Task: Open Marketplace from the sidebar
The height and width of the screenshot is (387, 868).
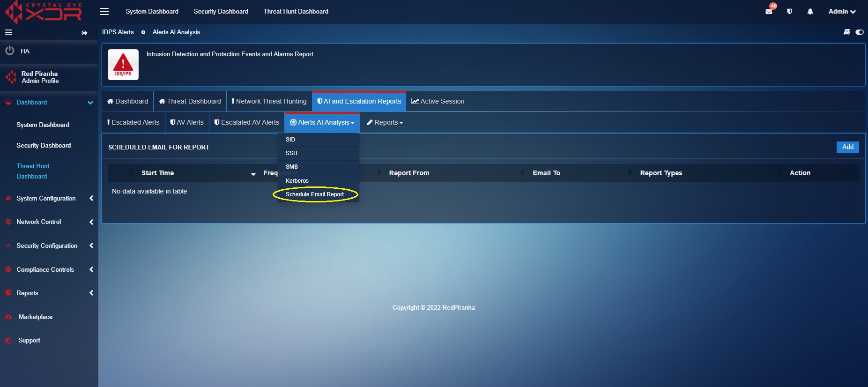Action: point(36,317)
